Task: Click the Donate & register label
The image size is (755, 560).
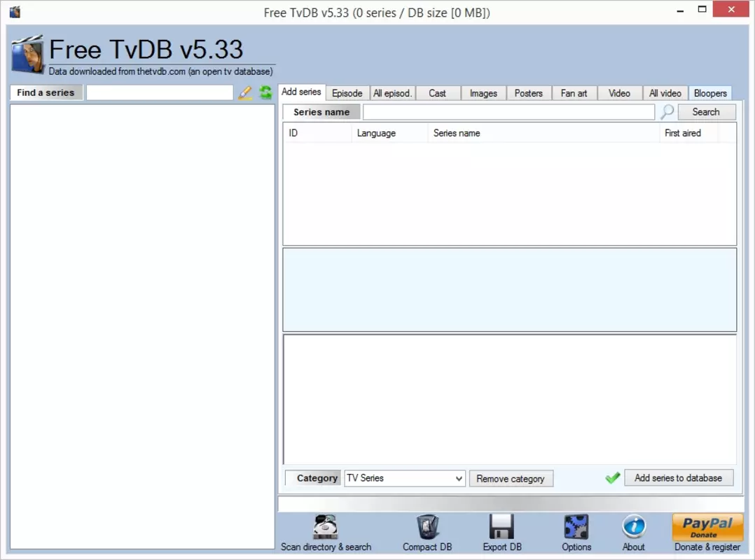Action: click(x=707, y=547)
